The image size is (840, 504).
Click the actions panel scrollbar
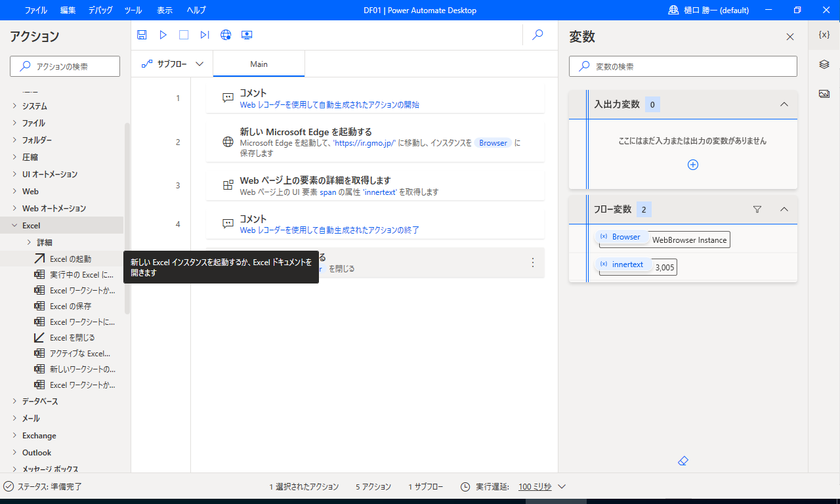[127, 218]
